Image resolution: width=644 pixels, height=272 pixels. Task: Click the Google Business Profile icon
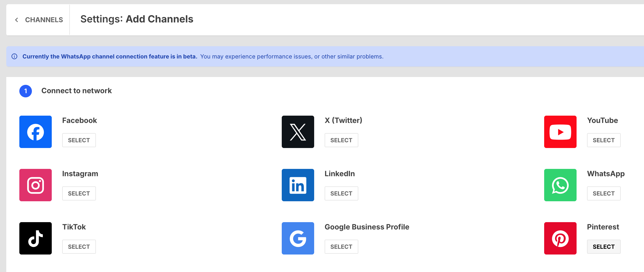pos(298,238)
